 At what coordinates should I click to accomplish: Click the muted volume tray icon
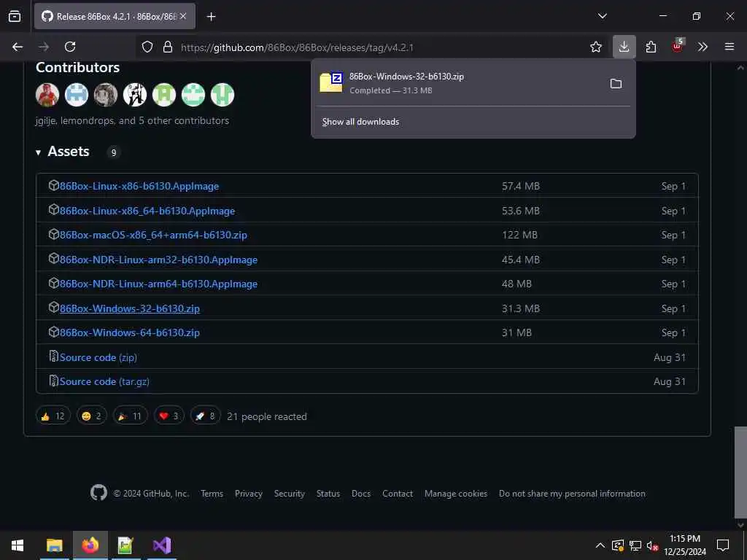(652, 545)
